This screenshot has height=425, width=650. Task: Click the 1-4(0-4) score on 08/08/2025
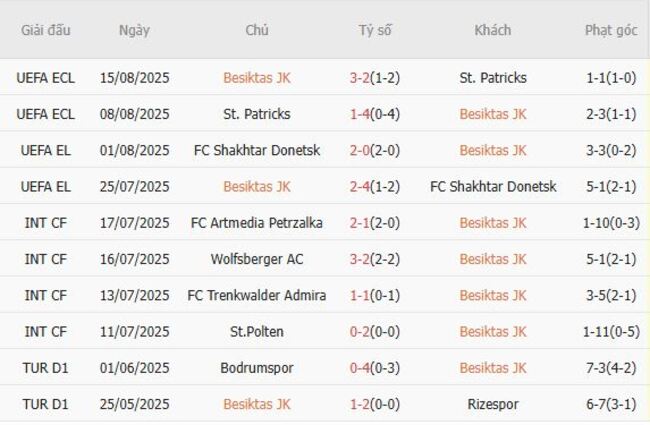375,114
